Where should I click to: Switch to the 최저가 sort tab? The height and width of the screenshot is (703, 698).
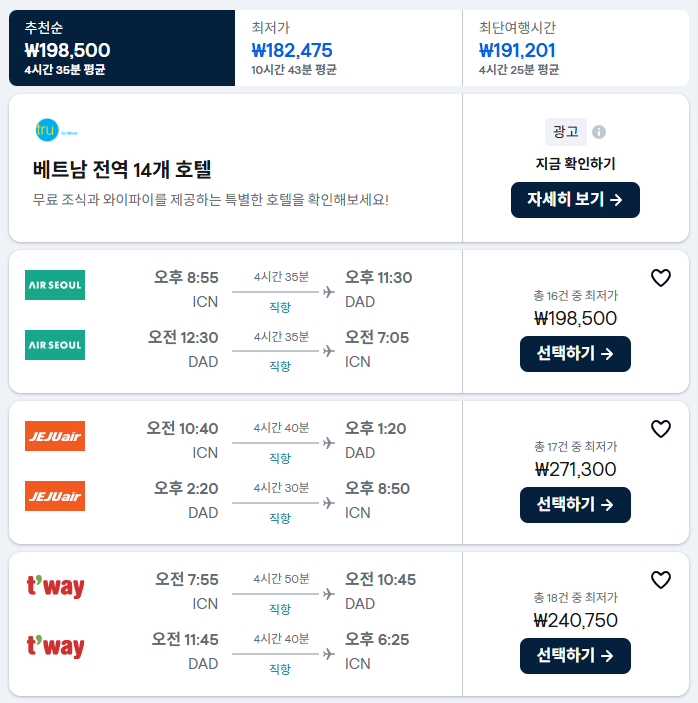click(x=348, y=48)
